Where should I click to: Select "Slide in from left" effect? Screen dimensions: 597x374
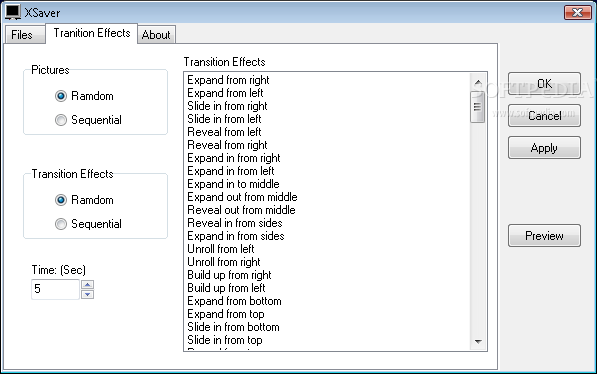(224, 119)
